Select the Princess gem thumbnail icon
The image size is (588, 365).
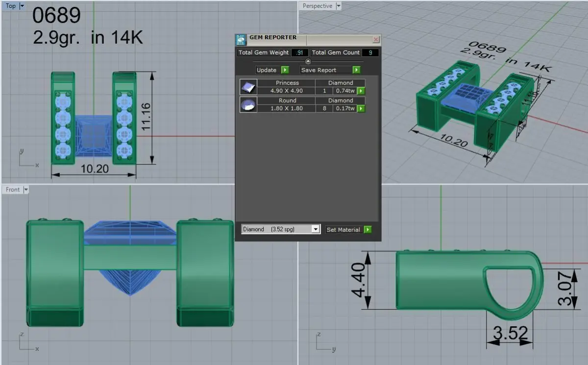click(x=248, y=87)
